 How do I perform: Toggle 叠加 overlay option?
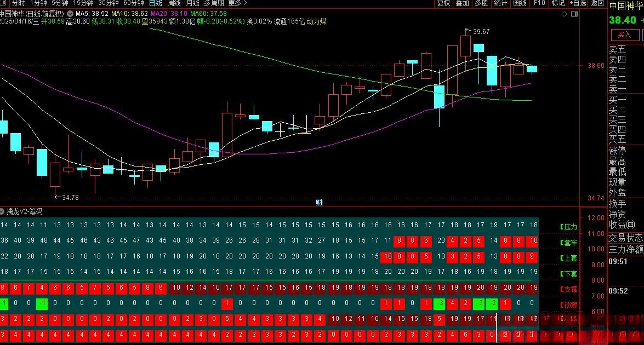462,3
